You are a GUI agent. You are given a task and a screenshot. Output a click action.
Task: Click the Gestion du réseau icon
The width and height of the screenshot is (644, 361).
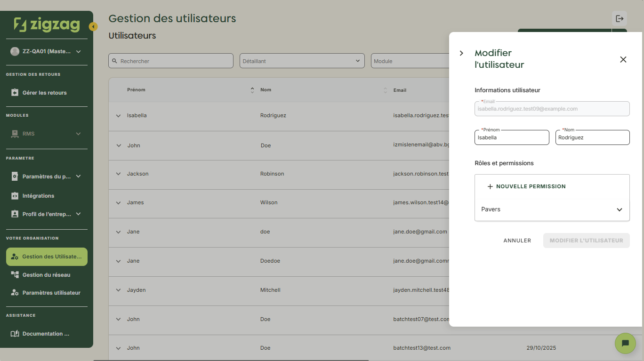click(15, 275)
